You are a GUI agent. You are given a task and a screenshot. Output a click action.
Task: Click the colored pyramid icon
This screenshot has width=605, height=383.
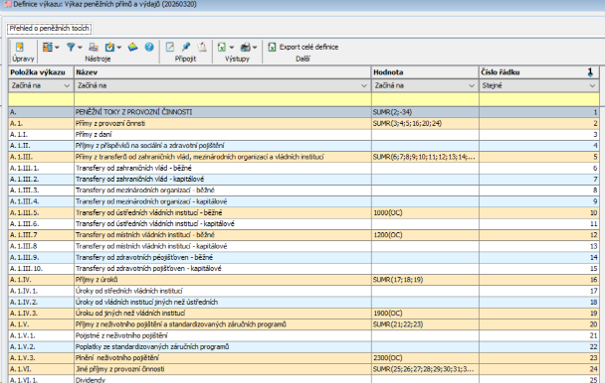[x=133, y=47]
